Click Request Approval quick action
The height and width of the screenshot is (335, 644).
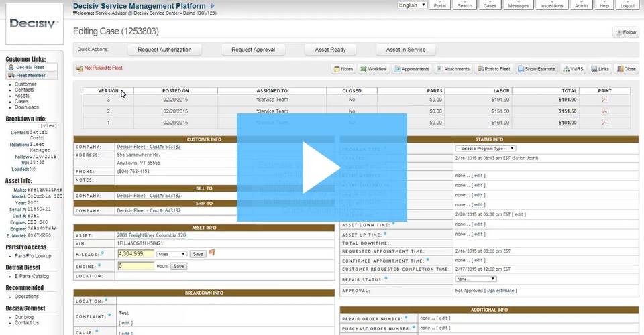253,49
